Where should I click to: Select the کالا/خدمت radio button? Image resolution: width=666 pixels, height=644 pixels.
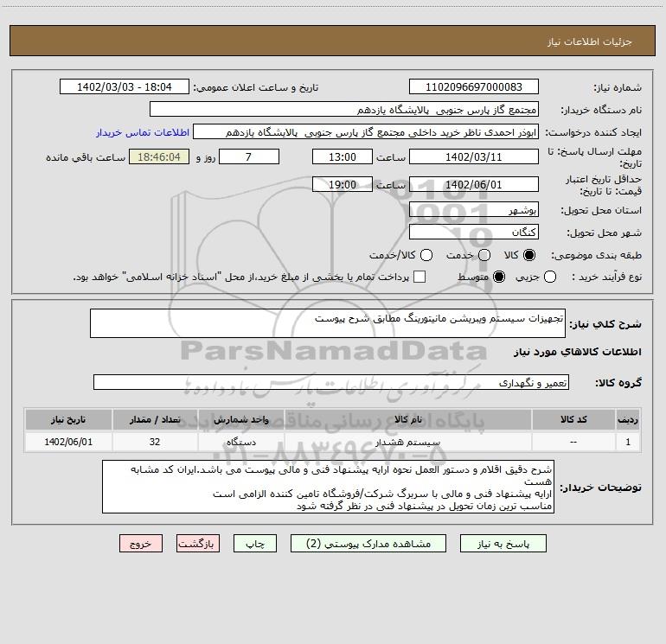[426, 255]
